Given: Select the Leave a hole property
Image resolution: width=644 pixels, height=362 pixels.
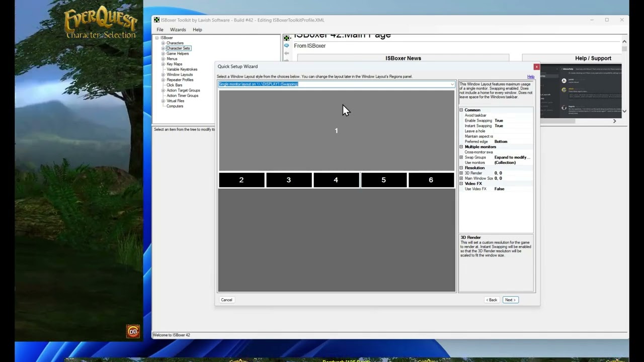Looking at the screenshot, I should [x=475, y=131].
